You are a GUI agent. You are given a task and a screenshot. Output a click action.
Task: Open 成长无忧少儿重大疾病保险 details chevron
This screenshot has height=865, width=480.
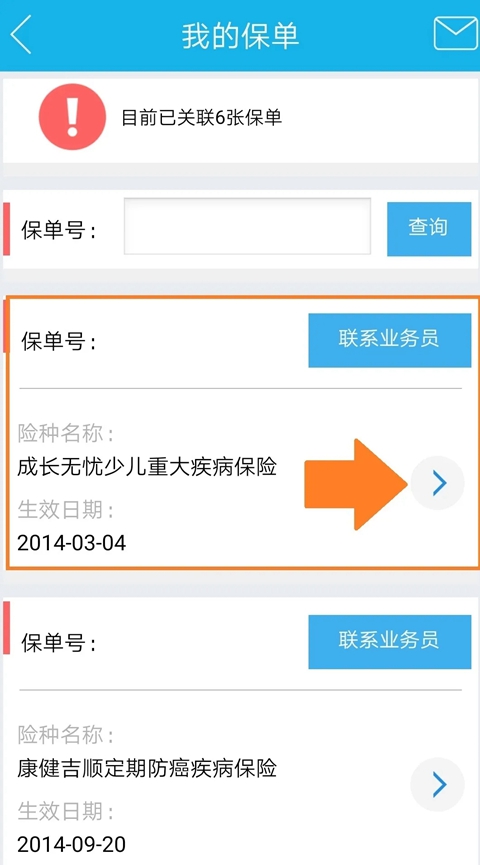tap(438, 483)
